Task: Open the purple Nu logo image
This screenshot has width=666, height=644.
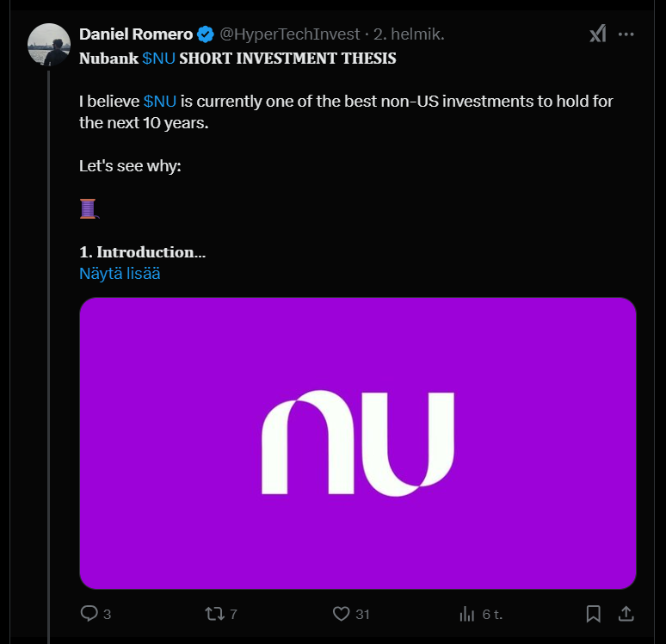Action: (x=357, y=443)
